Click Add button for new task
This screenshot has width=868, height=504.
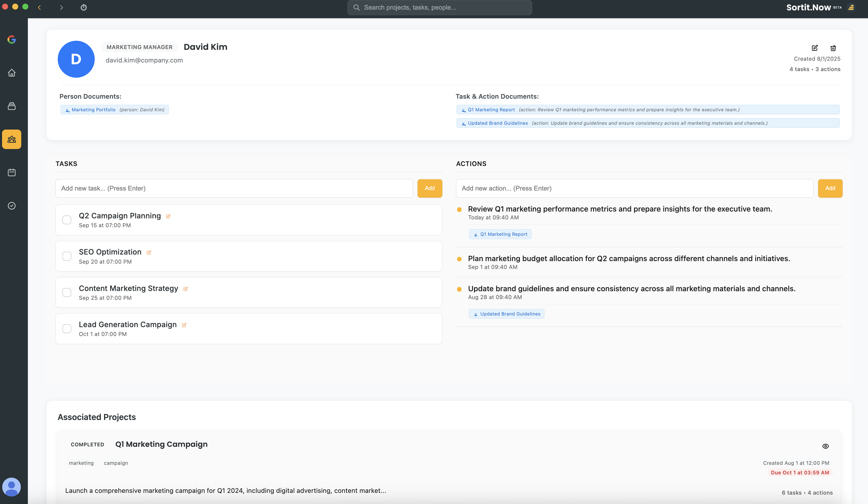pos(429,188)
